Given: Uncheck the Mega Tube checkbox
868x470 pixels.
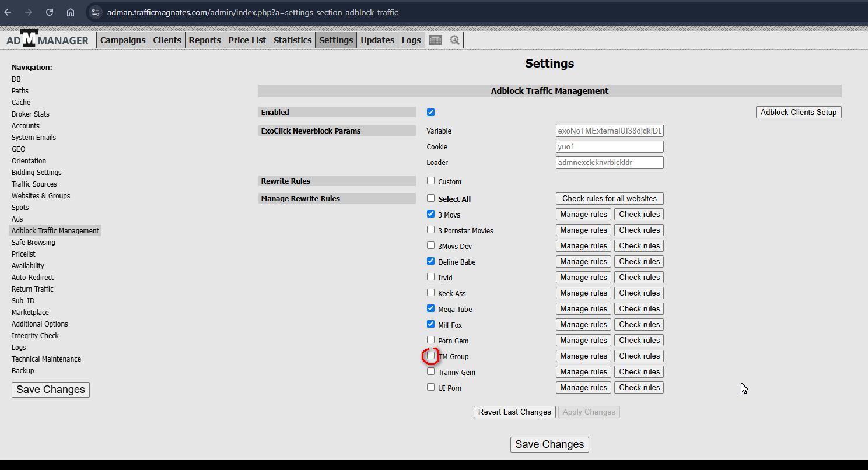Looking at the screenshot, I should tap(430, 308).
